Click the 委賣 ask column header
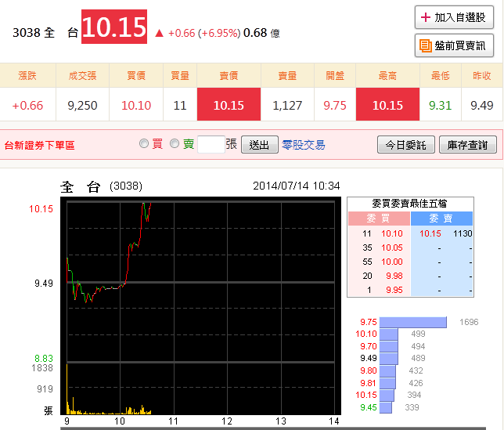Screen dimensions: 504x430 [x=441, y=219]
